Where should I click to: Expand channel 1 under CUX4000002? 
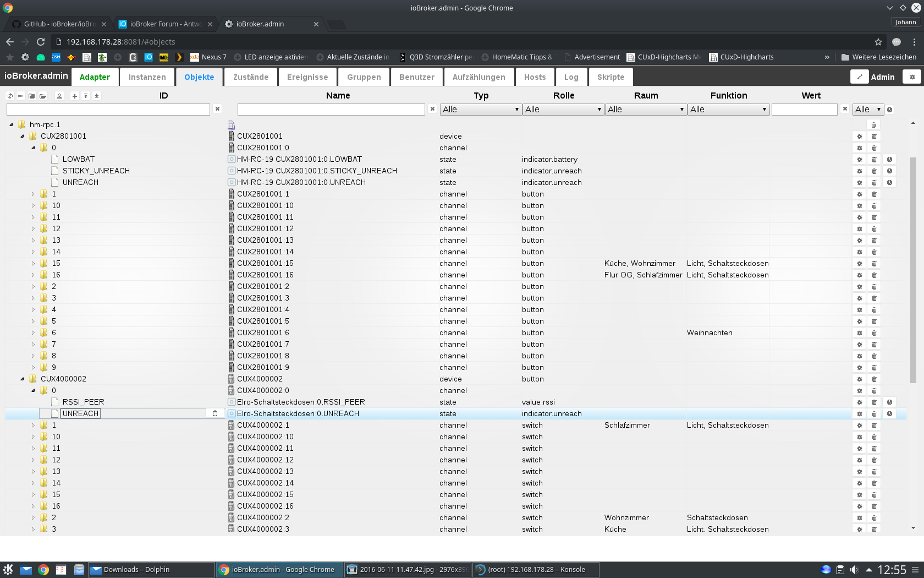33,426
